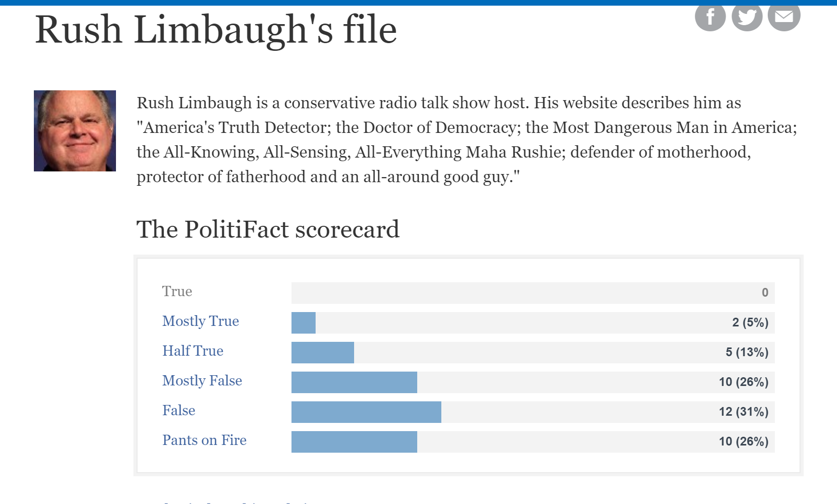Click the Pants on Fire bar
837x504 pixels.
354,442
